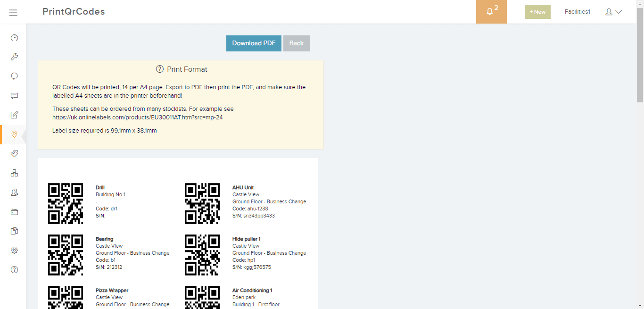
Task: Click the "S/N: kggj576575" text
Action: (x=252, y=267)
